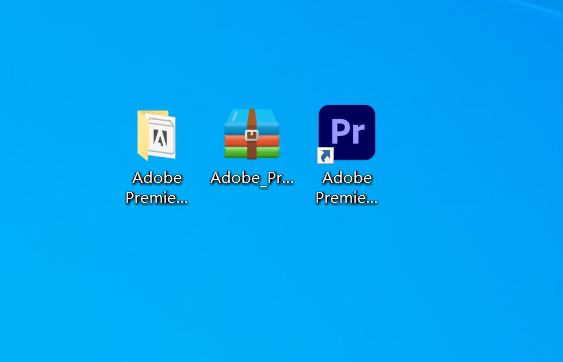This screenshot has width=563, height=362.
Task: Click "Adobe" text under the folder icon
Action: (157, 178)
